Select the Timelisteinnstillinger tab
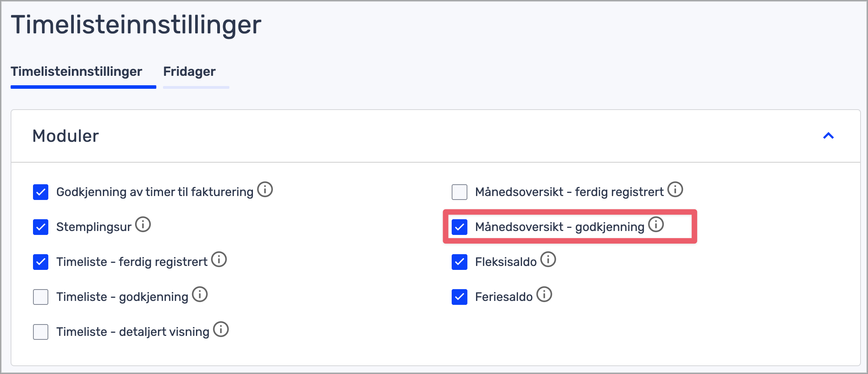The width and height of the screenshot is (868, 374). (77, 71)
